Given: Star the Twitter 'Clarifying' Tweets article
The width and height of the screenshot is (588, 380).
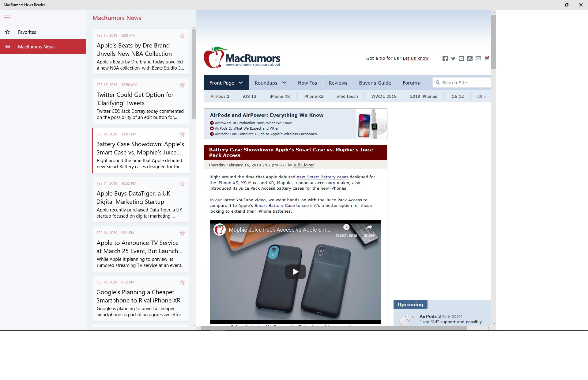Looking at the screenshot, I should tap(182, 85).
